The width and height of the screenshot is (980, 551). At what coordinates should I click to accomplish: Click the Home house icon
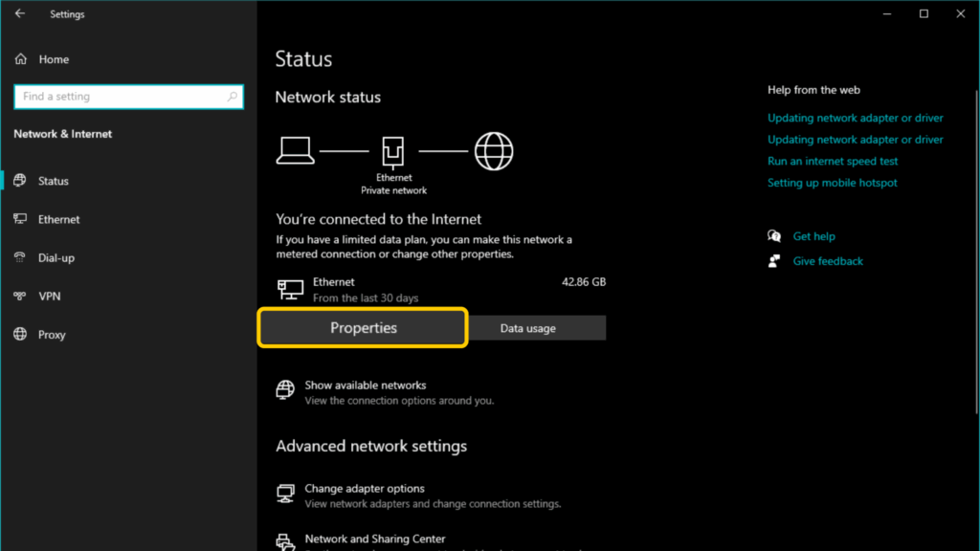pyautogui.click(x=21, y=58)
